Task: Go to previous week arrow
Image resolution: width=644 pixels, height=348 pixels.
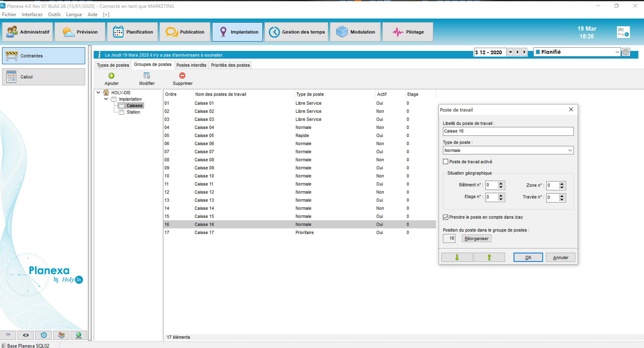Action: tap(517, 52)
